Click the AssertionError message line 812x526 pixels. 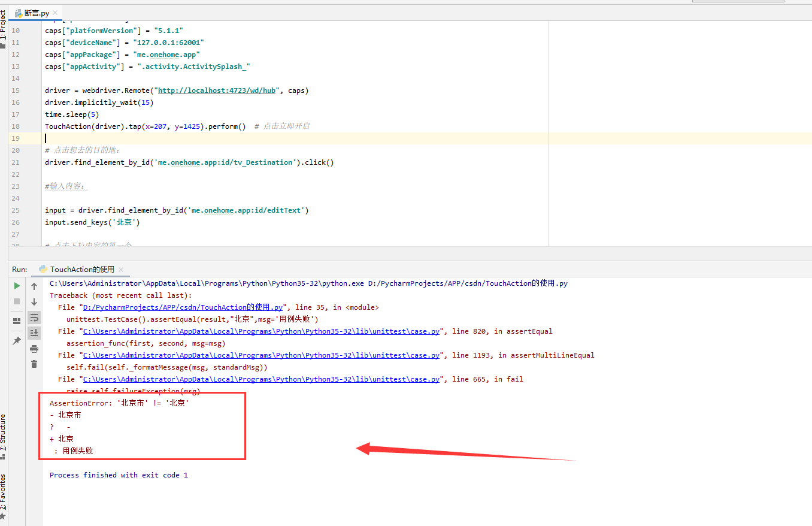(119, 403)
